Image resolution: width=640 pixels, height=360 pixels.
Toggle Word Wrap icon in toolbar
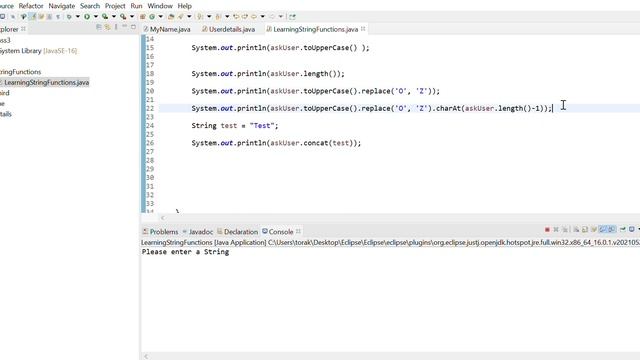(x=41, y=17)
